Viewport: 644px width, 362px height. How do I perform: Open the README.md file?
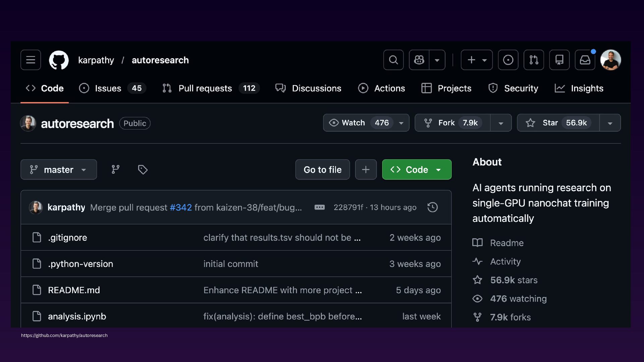tap(74, 290)
